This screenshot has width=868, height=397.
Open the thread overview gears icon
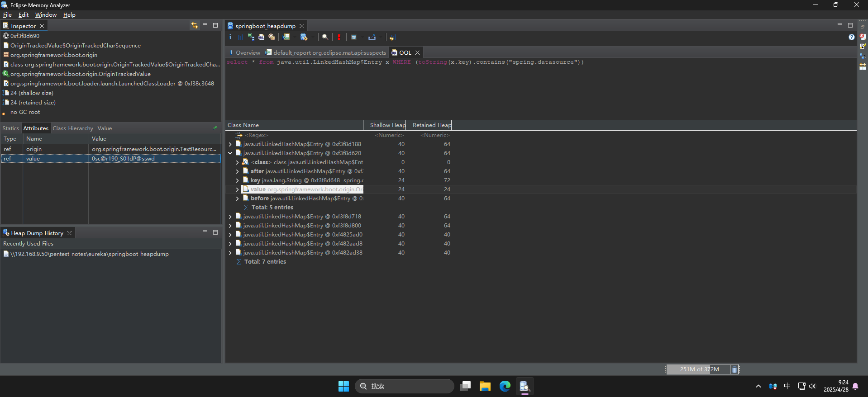(x=272, y=37)
